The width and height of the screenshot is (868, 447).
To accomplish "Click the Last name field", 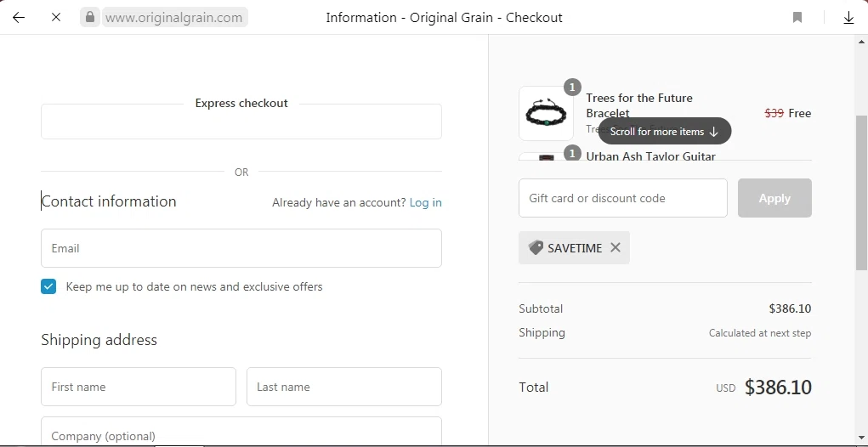I will 344,387.
